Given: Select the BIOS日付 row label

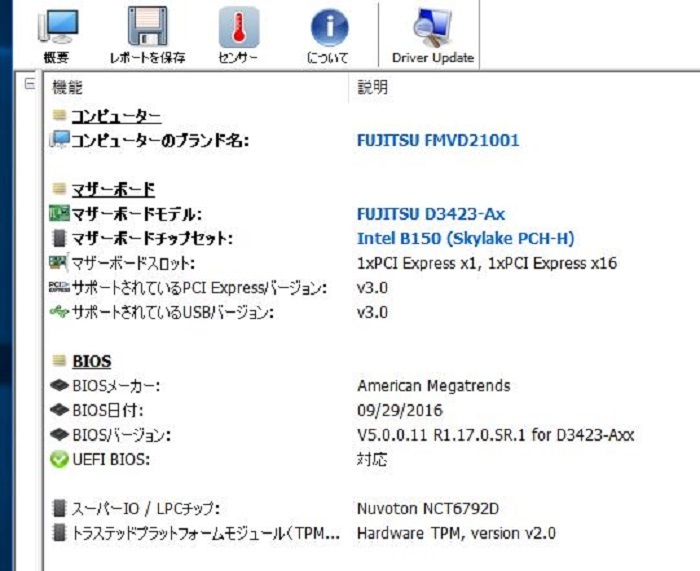Looking at the screenshot, I should coord(108,411).
